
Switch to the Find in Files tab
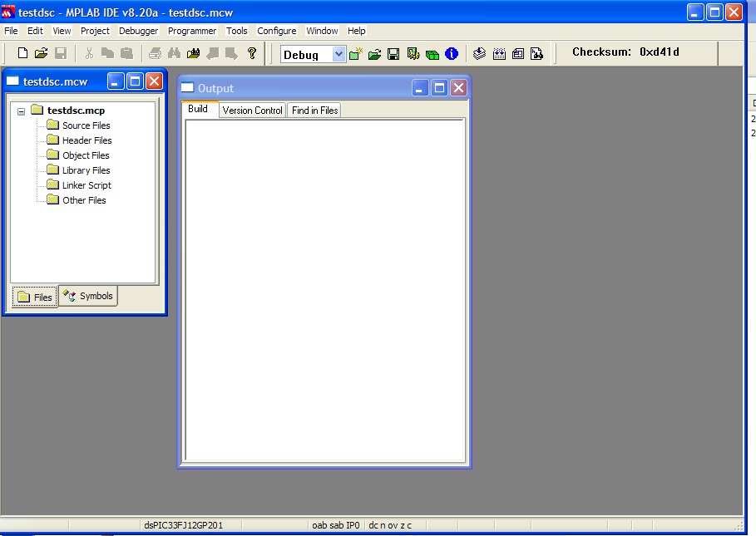(314, 111)
